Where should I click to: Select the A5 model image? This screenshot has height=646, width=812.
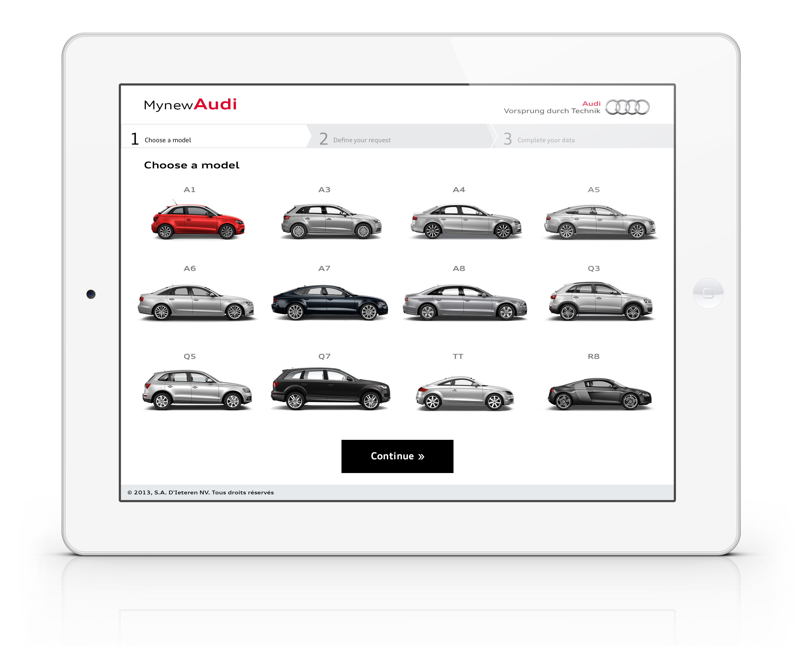point(600,222)
